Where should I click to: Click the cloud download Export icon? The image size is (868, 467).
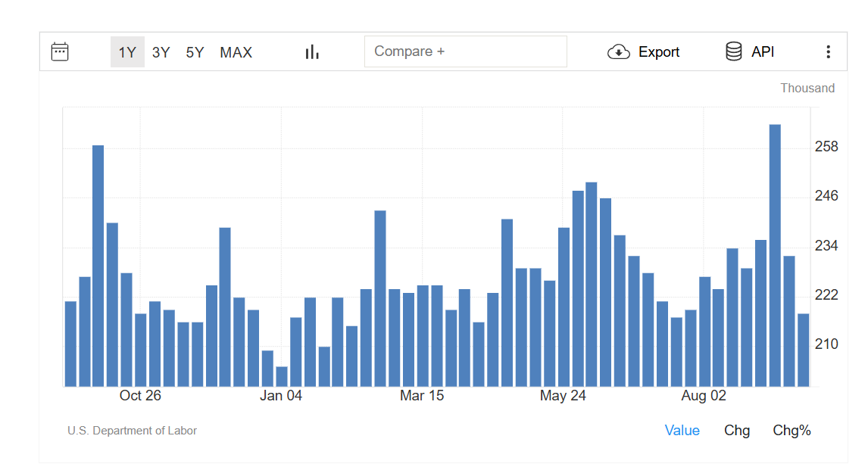pos(619,51)
